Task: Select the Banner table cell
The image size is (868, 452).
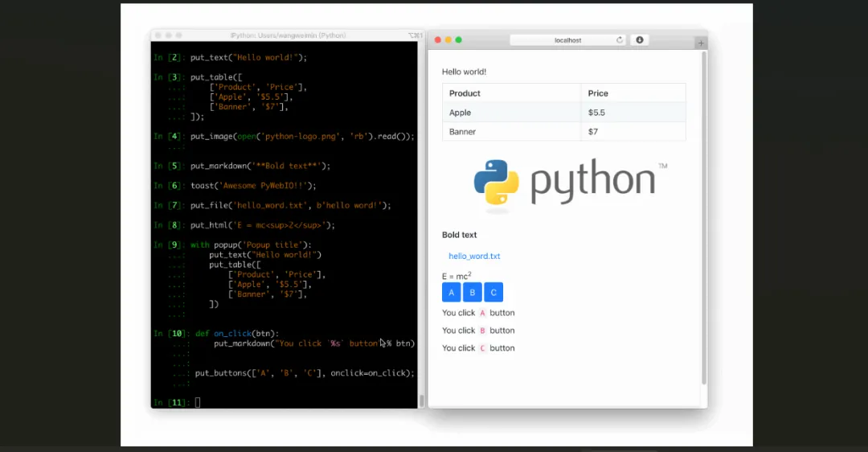Action: click(511, 132)
